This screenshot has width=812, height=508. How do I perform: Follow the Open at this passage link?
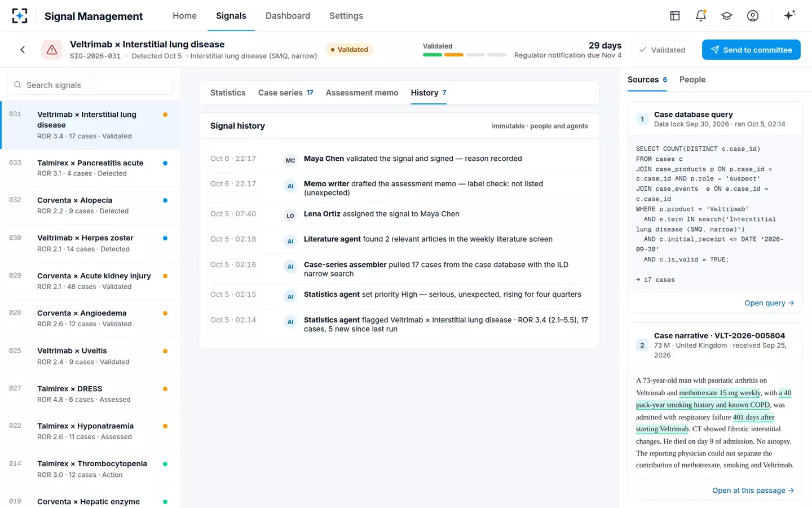[x=753, y=491]
